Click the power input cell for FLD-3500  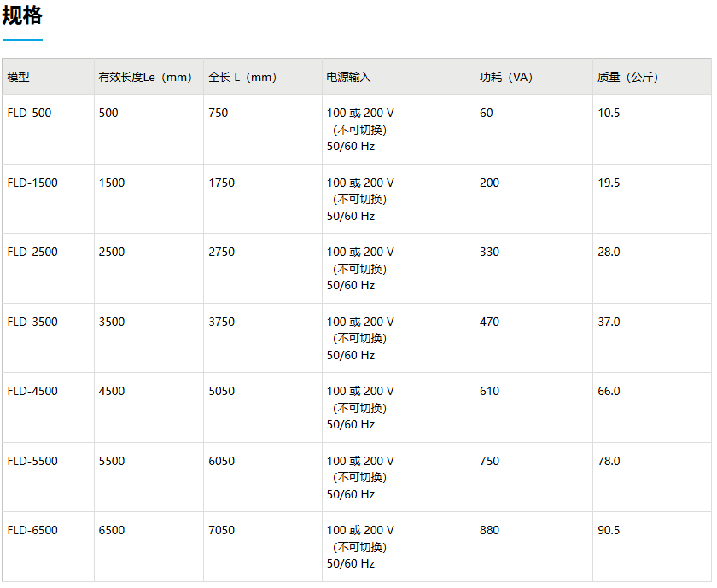tap(360, 338)
